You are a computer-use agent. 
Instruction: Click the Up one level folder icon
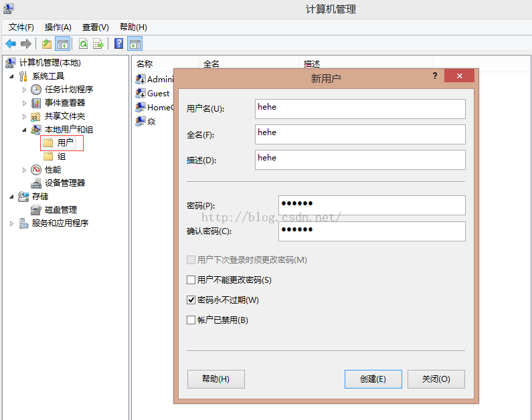pos(47,43)
